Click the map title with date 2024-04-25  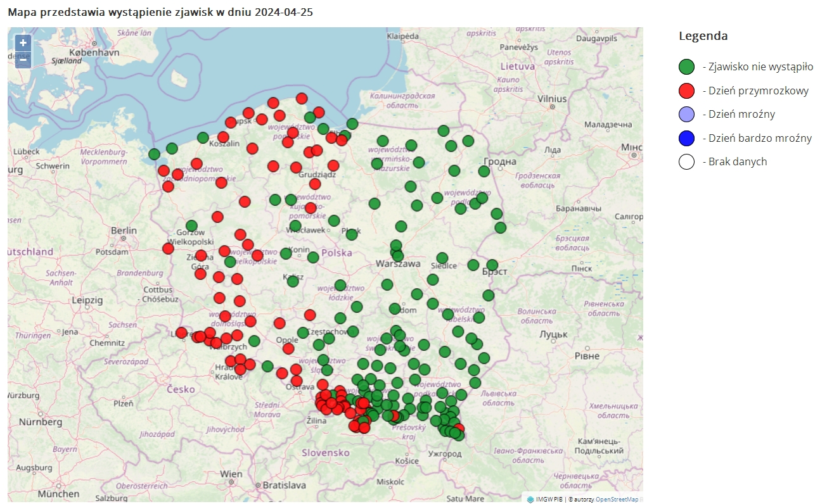pos(160,12)
